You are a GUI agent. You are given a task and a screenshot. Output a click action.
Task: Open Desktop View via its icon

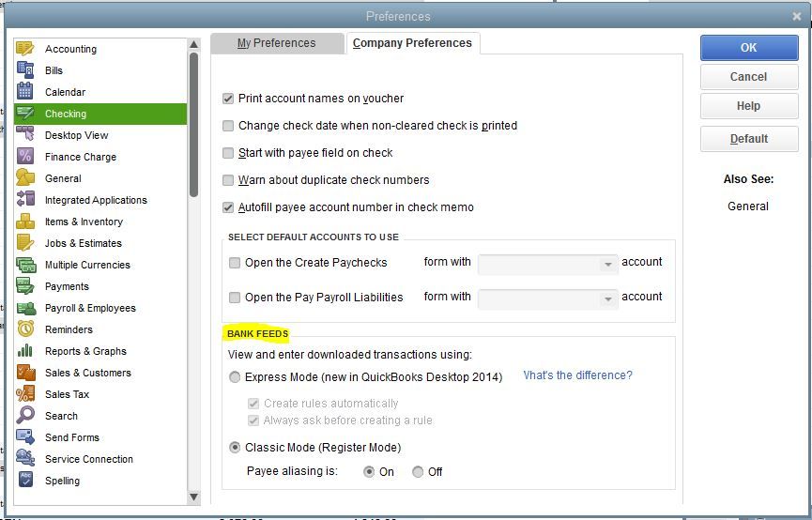click(25, 134)
